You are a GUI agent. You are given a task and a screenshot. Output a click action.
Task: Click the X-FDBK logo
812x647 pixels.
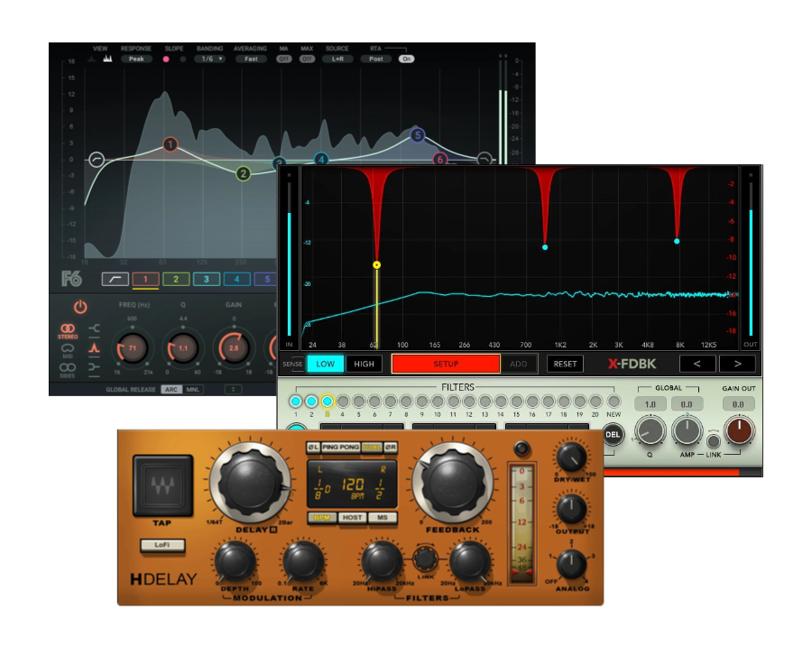632,364
